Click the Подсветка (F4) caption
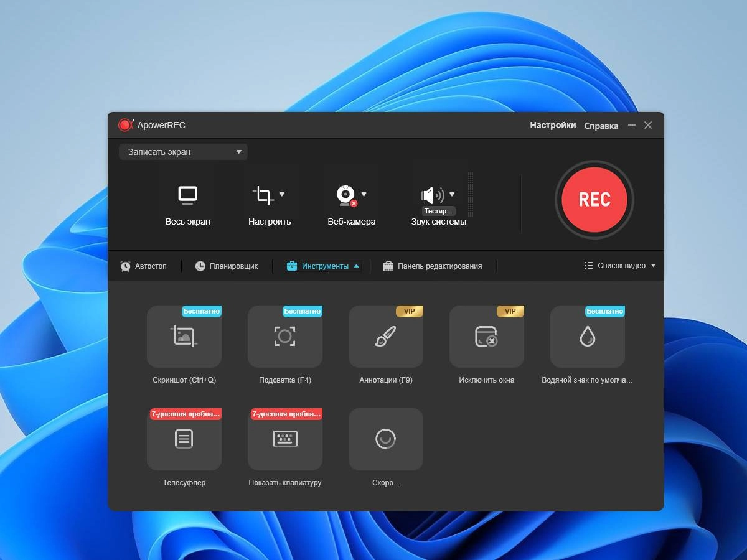This screenshot has height=560, width=747. (x=285, y=380)
